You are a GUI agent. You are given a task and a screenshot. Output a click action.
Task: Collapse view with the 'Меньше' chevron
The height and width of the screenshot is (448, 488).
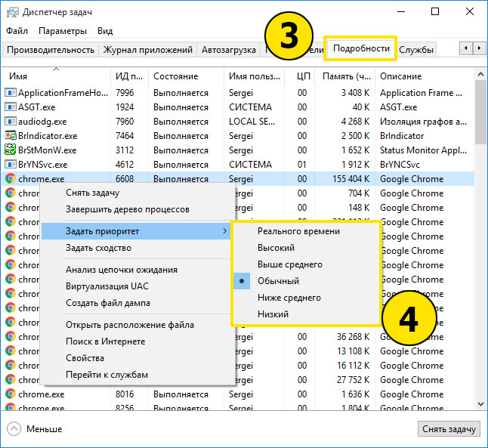click(x=15, y=429)
